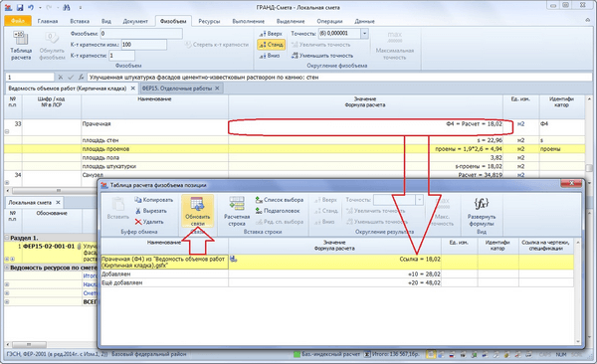Click the Итого total in status bar
597x364 pixels.
[392, 354]
